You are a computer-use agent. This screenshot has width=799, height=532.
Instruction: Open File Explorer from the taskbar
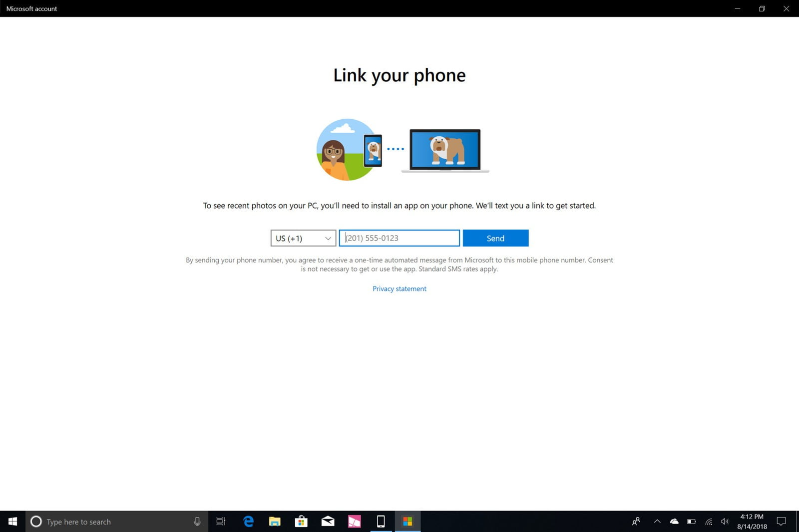(275, 522)
